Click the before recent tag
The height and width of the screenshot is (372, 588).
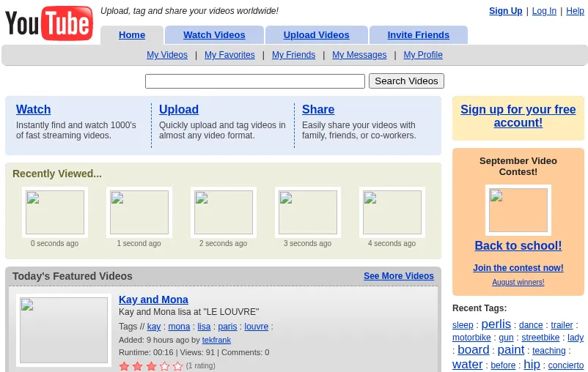click(503, 365)
